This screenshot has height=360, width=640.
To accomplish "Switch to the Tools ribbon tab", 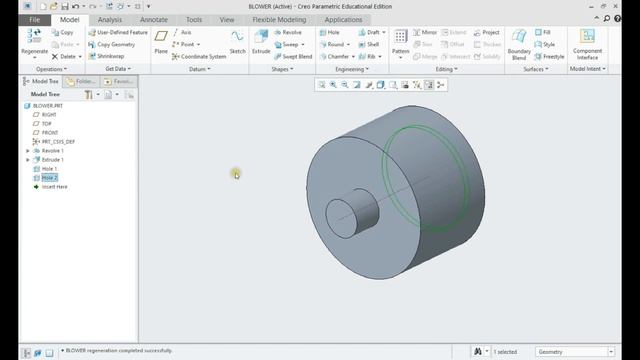I will click(194, 20).
